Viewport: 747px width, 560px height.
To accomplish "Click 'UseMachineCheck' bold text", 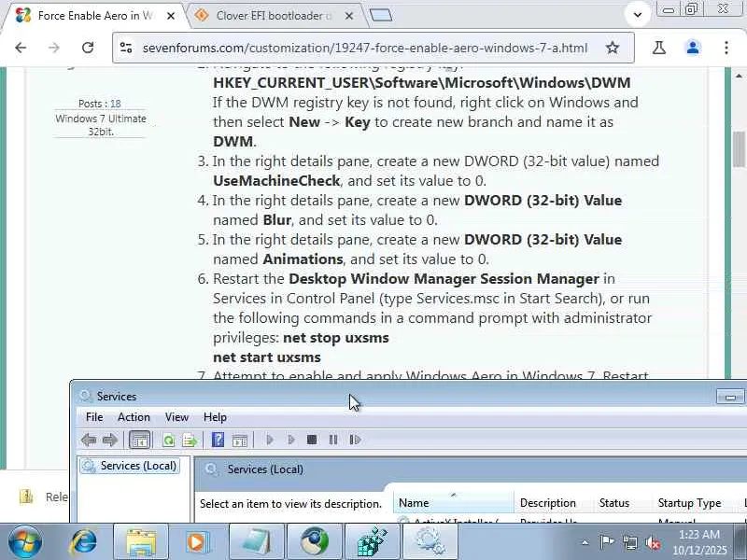I will (276, 181).
